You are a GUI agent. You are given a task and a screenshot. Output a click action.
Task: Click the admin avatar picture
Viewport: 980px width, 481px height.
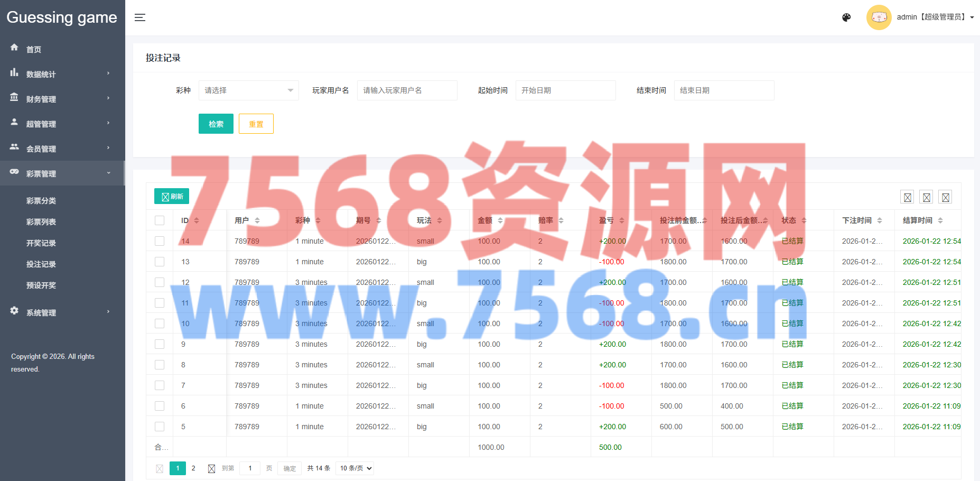(879, 17)
